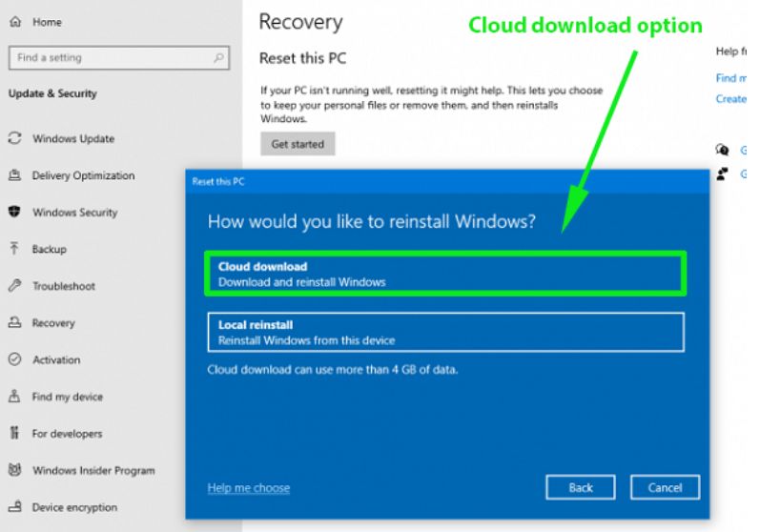Click the Windows Update sync icon
The height and width of the screenshot is (532, 780).
(15, 138)
